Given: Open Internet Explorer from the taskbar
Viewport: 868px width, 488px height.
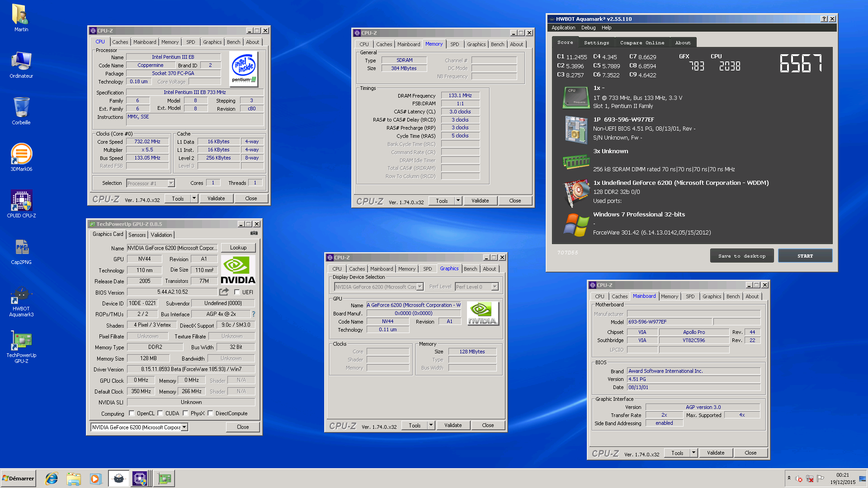Looking at the screenshot, I should click(52, 479).
